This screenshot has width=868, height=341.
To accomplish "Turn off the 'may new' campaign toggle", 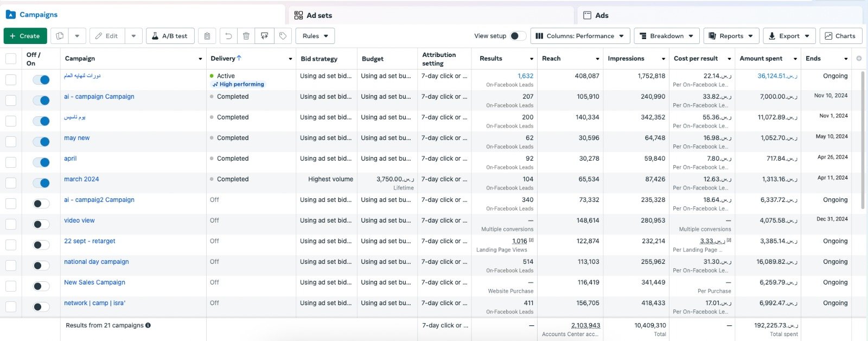I will pyautogui.click(x=41, y=142).
